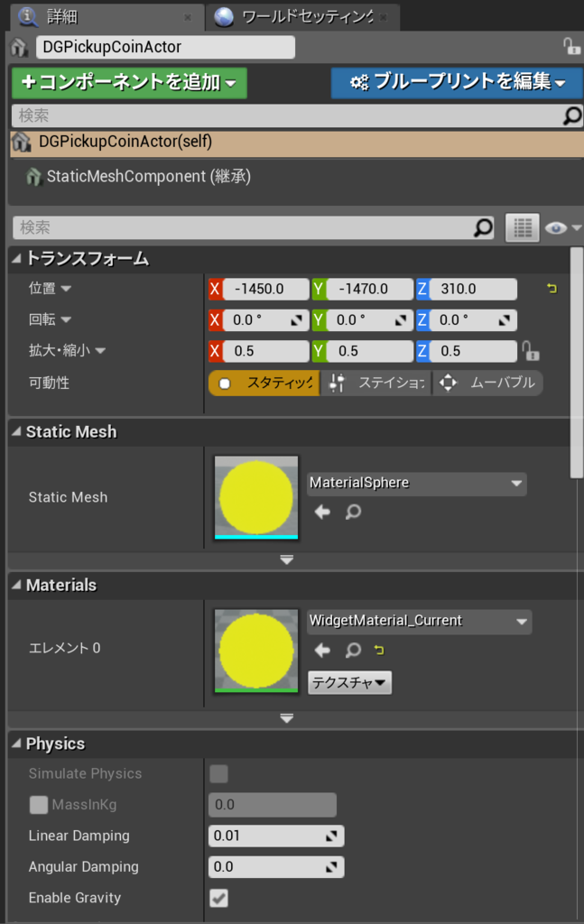This screenshot has width=584, height=924.
Task: Click the Linear Damping value 0.01
Action: [x=276, y=836]
